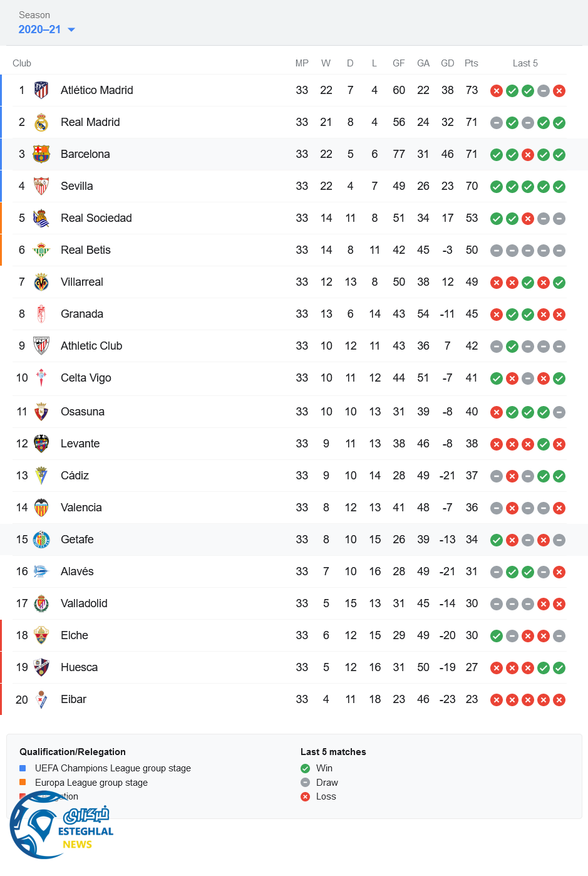The height and width of the screenshot is (876, 588).
Task: Click the Villarreal yellow crest icon
Action: pyautogui.click(x=41, y=282)
